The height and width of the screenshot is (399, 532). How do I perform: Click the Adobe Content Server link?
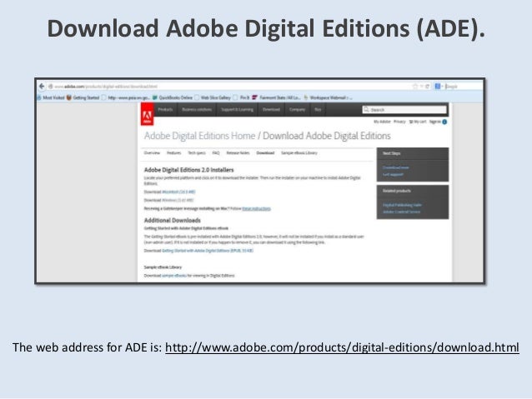pyautogui.click(x=401, y=212)
